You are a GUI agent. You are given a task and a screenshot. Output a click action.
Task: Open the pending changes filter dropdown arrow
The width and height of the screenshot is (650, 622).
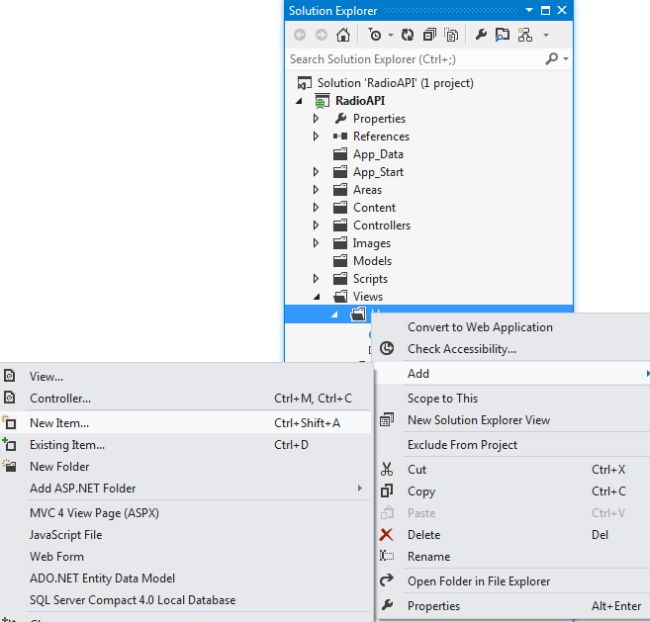click(390, 36)
